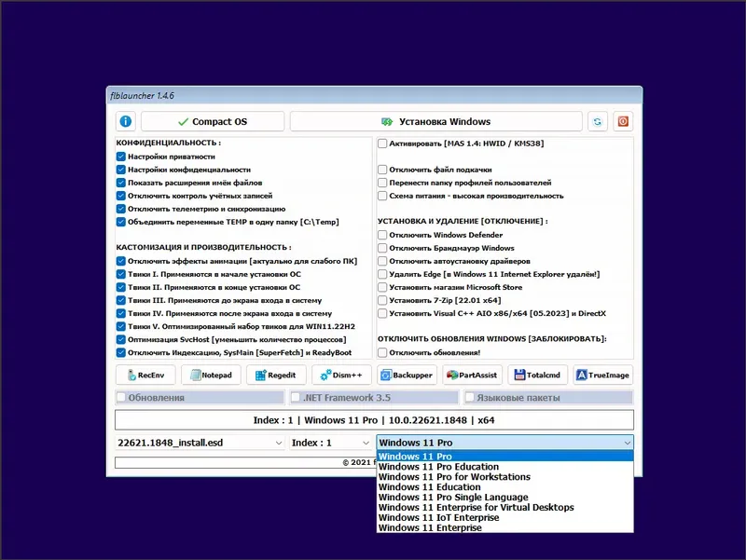This screenshot has height=560, width=746.
Task: Select Windows 11 IoT Enterprise
Action: tap(504, 518)
